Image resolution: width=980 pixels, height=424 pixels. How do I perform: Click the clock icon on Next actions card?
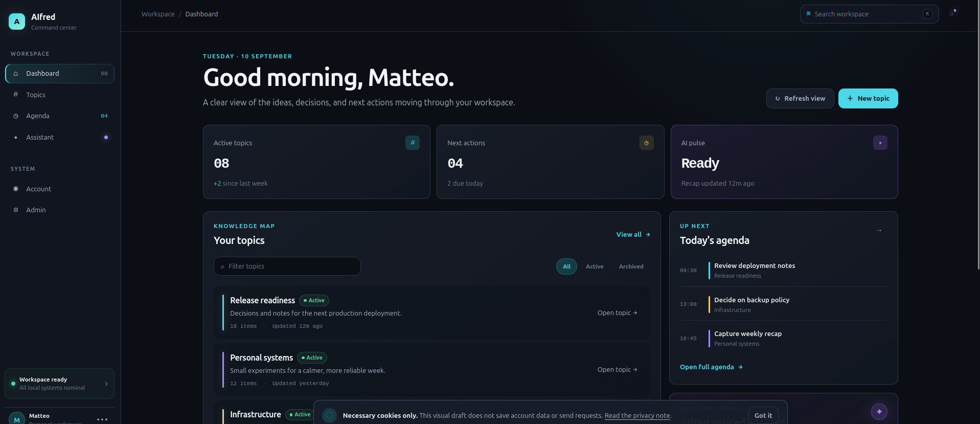point(647,143)
